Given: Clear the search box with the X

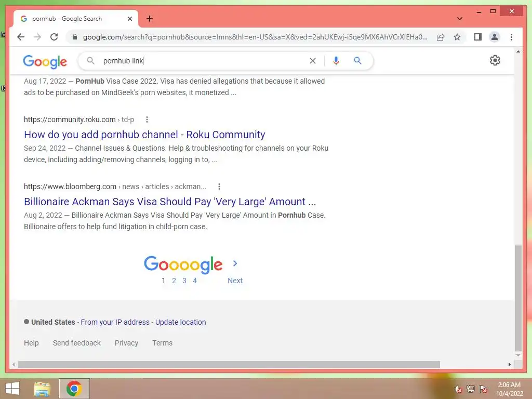Looking at the screenshot, I should coord(312,61).
